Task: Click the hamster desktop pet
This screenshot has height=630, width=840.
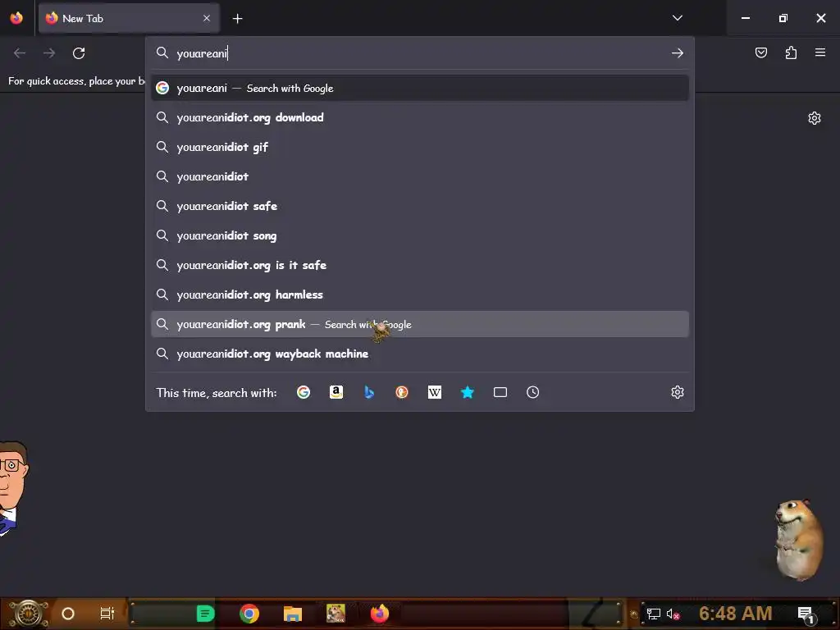Action: (x=799, y=539)
